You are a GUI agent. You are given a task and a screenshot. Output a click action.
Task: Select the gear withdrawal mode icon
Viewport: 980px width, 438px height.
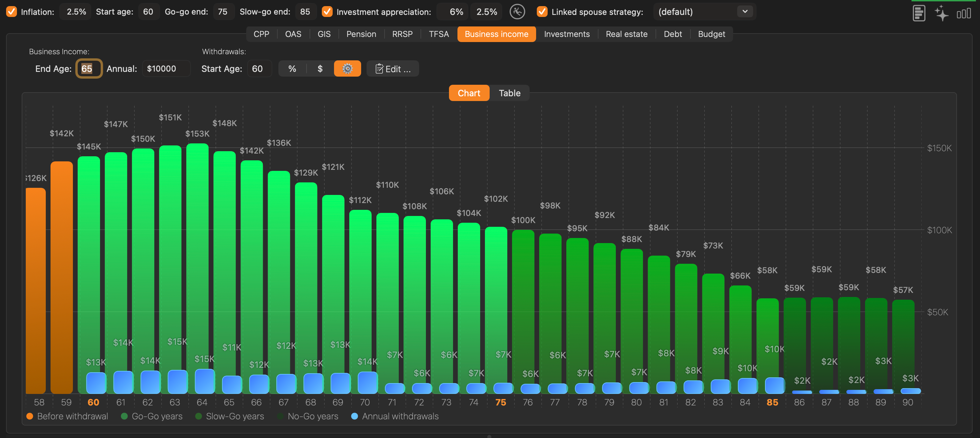[347, 69]
